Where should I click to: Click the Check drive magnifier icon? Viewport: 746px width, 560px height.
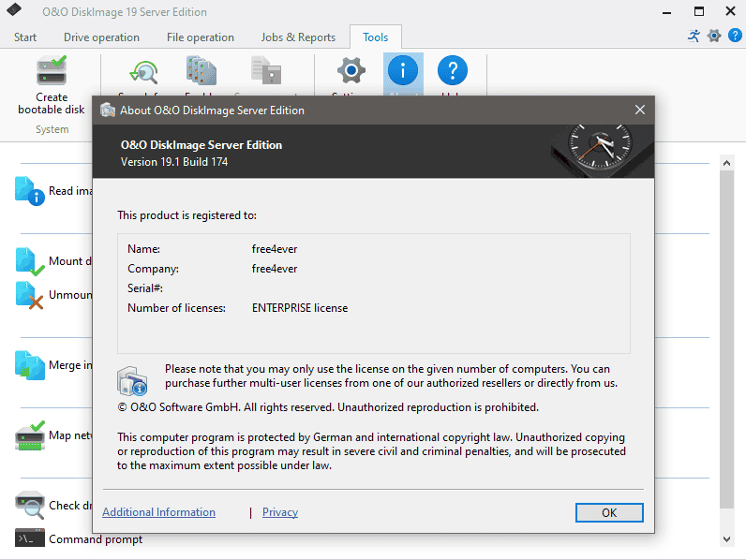29,505
